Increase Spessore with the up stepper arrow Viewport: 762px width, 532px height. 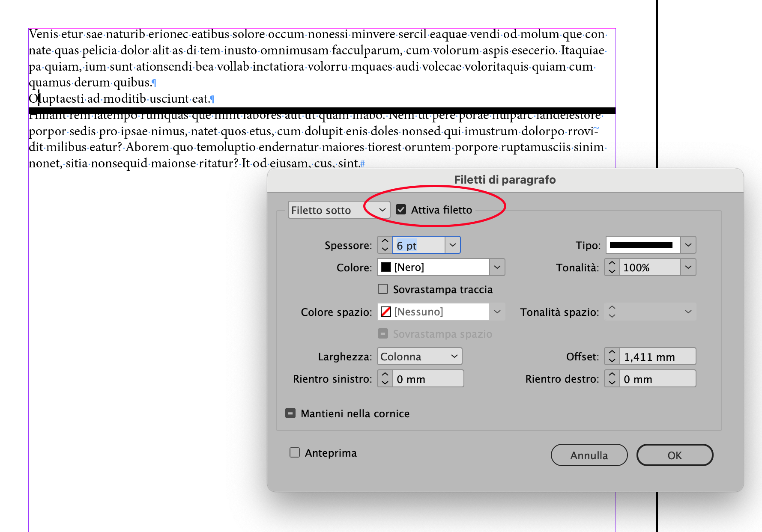click(385, 241)
